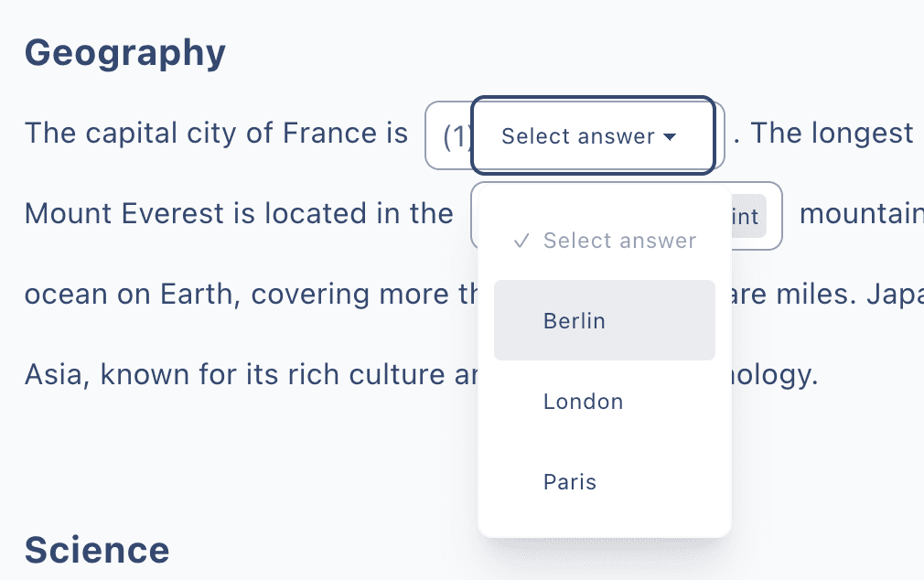Click the open dropdown panel background
This screenshot has width=924, height=580.
[604, 521]
